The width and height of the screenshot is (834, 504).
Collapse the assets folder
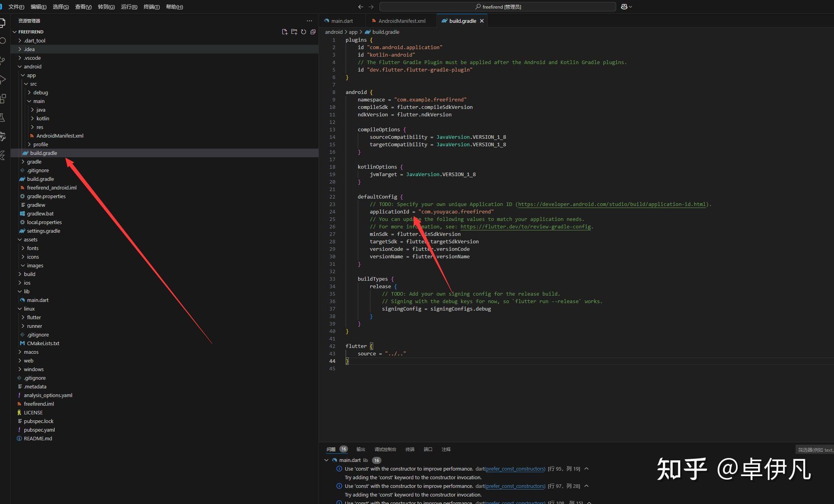[20, 239]
